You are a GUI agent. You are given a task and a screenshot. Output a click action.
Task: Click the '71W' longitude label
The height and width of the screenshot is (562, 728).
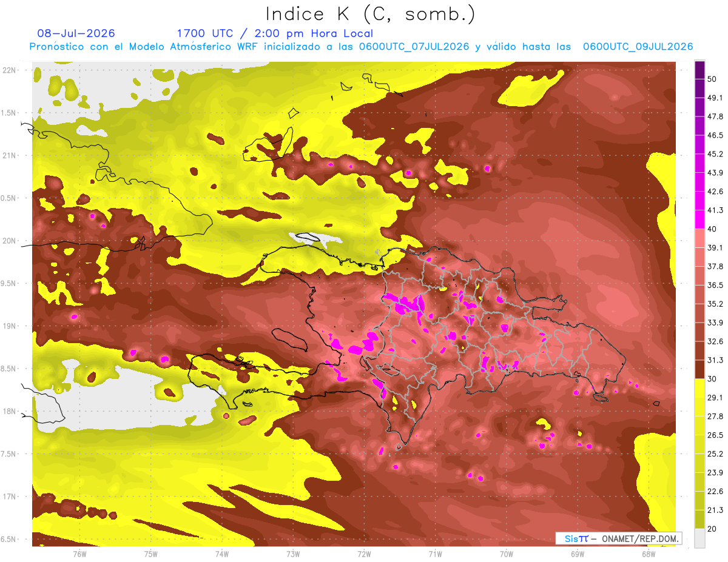pos(435,554)
